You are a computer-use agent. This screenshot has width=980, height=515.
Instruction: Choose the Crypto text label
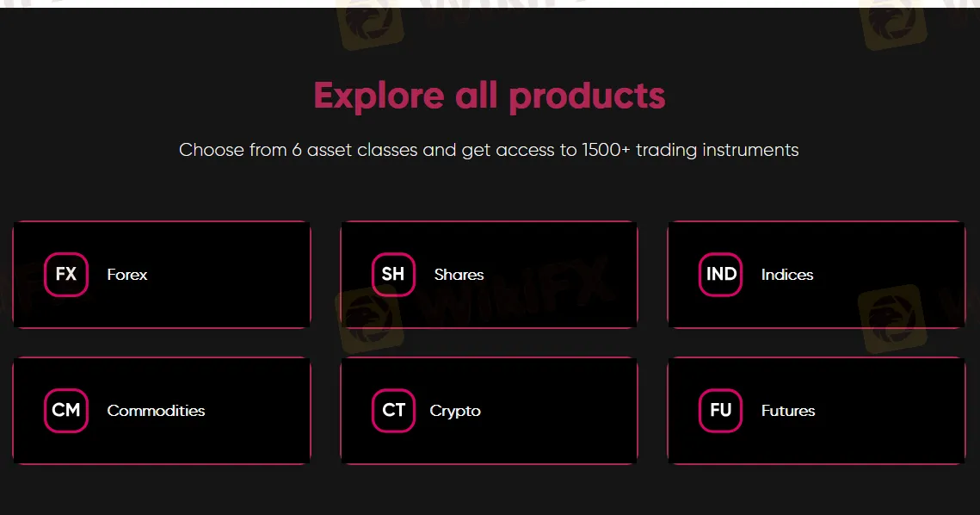pos(455,411)
